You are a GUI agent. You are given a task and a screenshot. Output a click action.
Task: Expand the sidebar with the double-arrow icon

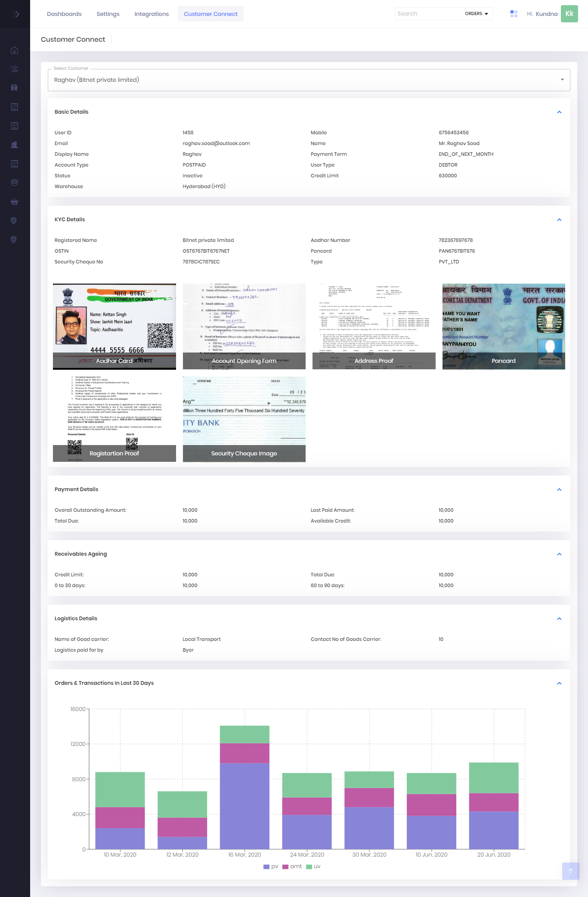15,14
